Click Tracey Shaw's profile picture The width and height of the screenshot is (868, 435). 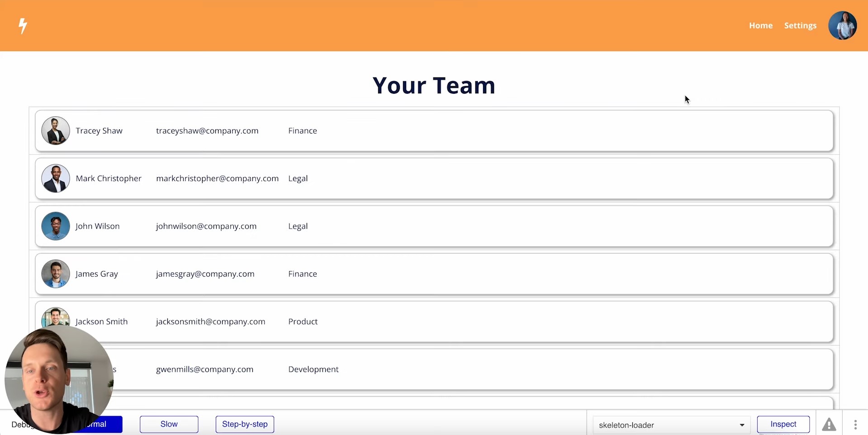click(x=55, y=130)
